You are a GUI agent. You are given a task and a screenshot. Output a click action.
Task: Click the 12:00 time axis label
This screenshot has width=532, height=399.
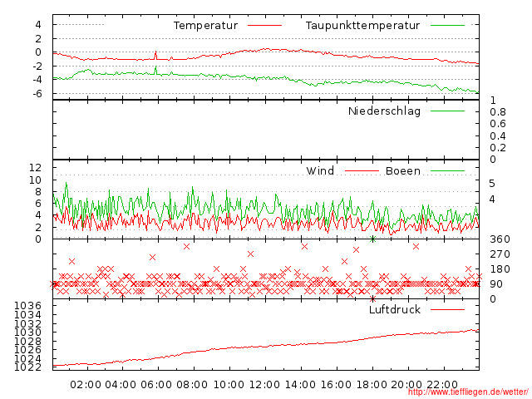(264, 385)
